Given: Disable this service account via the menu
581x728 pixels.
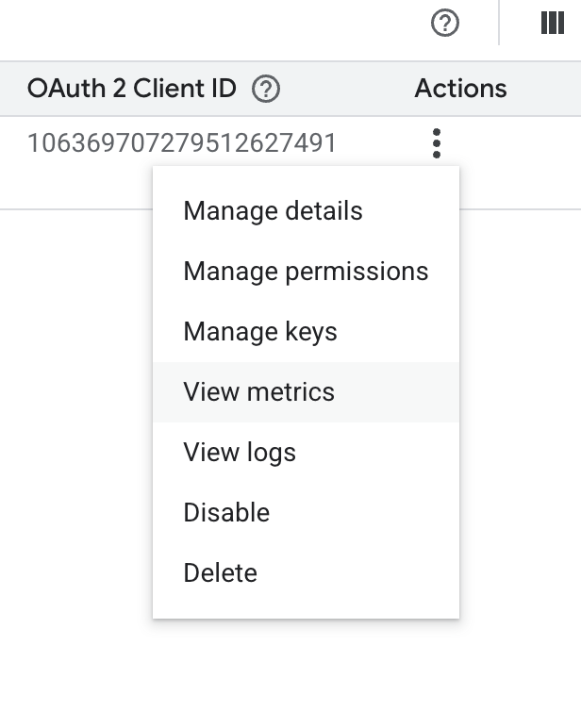Looking at the screenshot, I should tap(226, 513).
